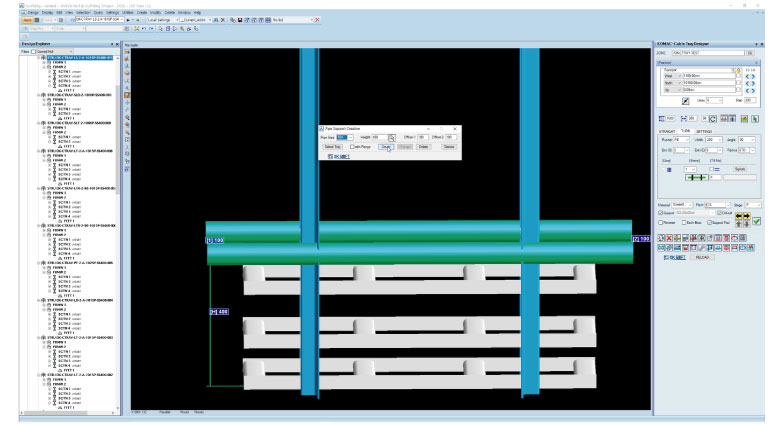Click the eyedropper icon in the Position section
Image resolution: width=784 pixels, height=425 pixels.
point(686,101)
